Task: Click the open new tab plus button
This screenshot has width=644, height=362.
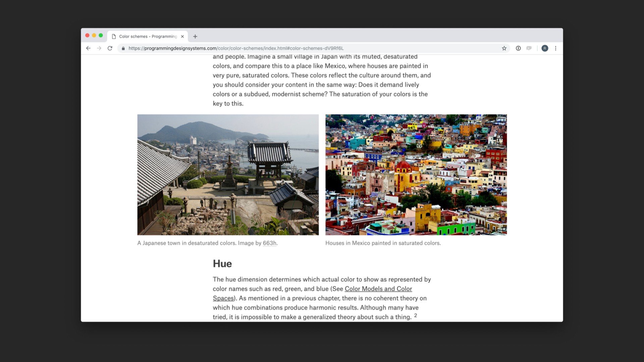Action: coord(195,36)
